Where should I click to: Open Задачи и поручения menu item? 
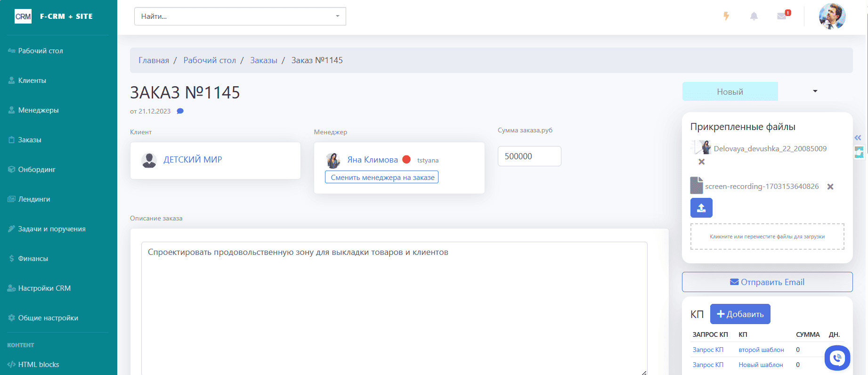(x=52, y=229)
